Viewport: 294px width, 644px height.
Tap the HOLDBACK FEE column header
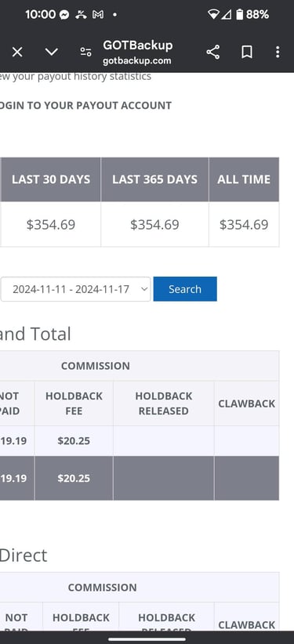click(74, 403)
